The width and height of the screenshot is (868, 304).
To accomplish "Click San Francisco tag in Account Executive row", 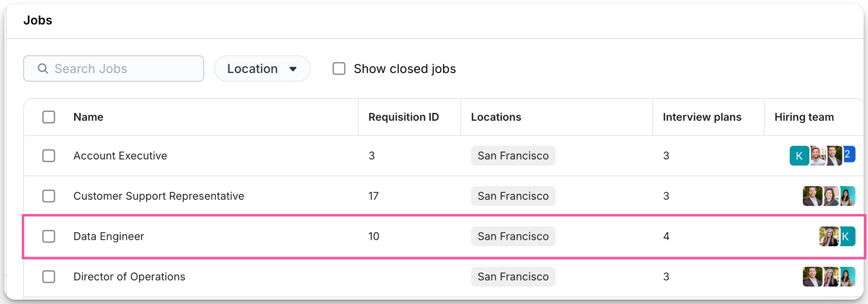I will tap(513, 156).
